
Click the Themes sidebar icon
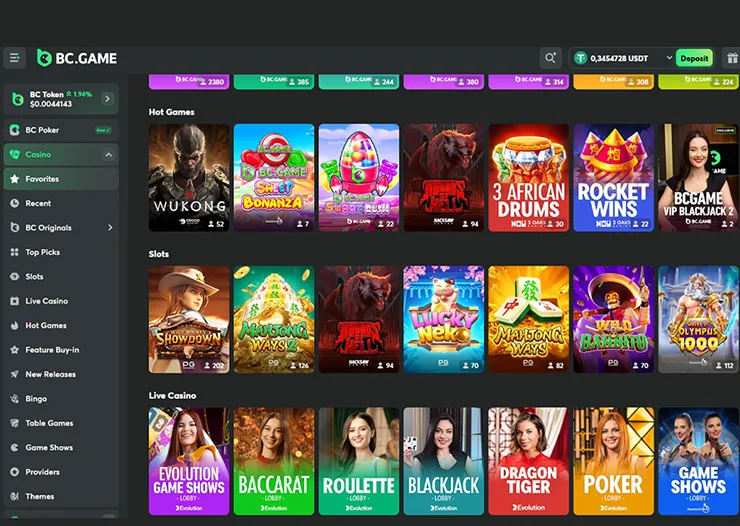click(15, 496)
